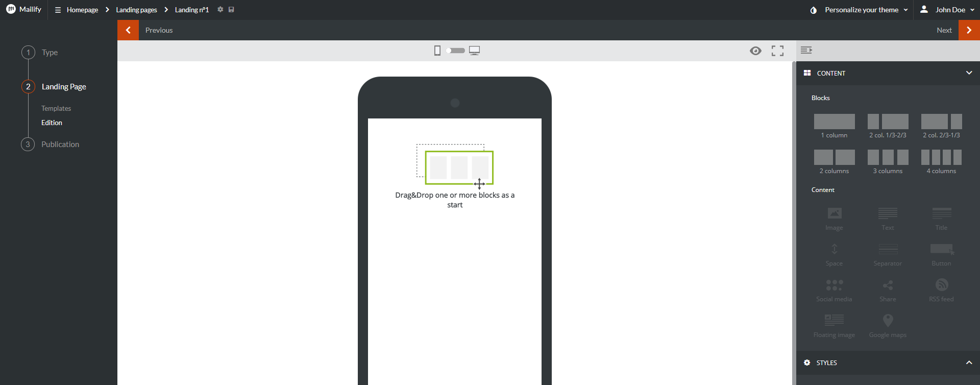Click the gear icon beside STYLES header
This screenshot has height=385, width=980.
tap(807, 363)
